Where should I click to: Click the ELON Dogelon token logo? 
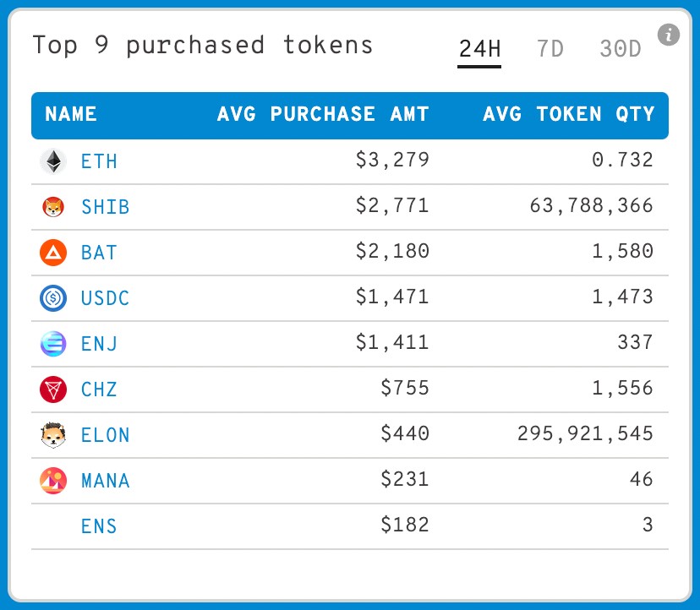(x=53, y=435)
